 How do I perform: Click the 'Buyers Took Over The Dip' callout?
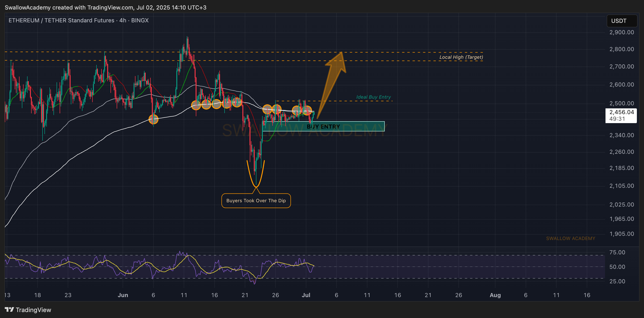(256, 201)
